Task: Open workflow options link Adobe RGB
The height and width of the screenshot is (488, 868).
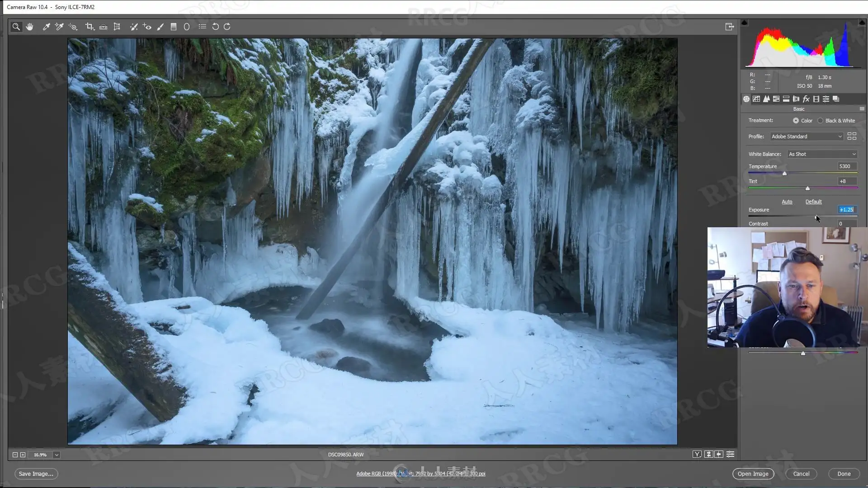Action: point(420,474)
